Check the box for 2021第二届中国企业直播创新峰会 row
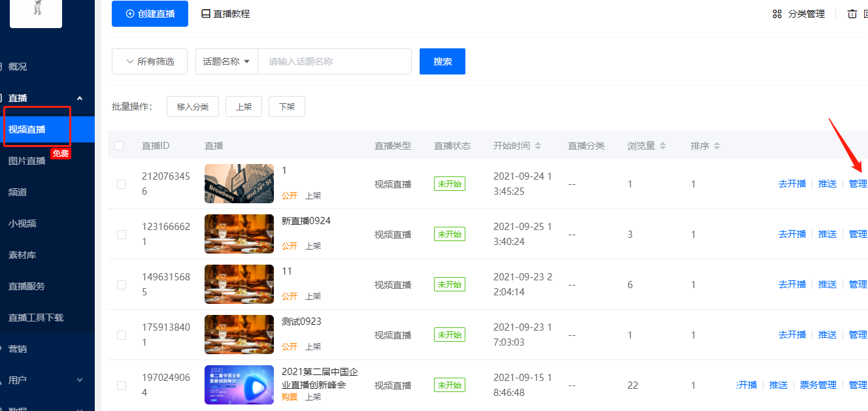This screenshot has height=411, width=868. click(x=122, y=386)
